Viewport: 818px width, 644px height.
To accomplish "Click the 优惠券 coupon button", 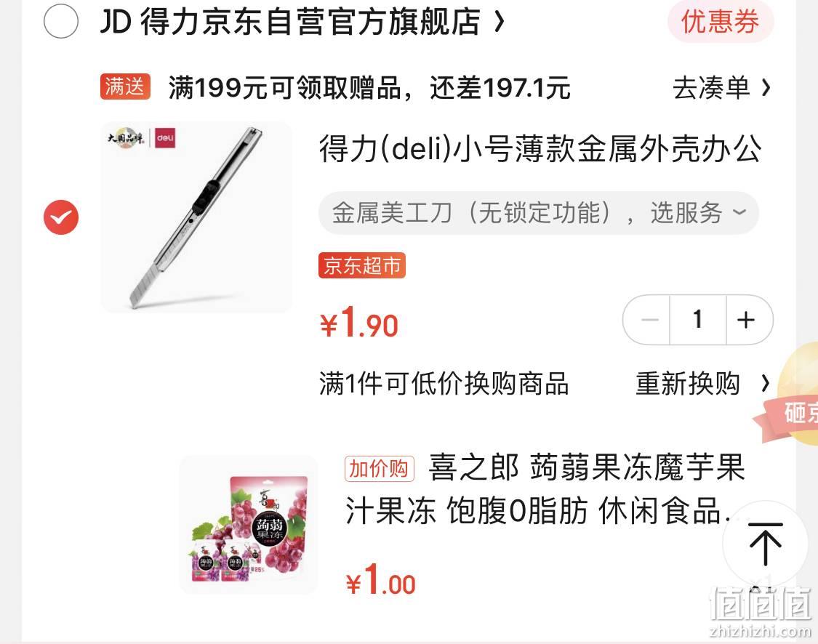I will [721, 21].
